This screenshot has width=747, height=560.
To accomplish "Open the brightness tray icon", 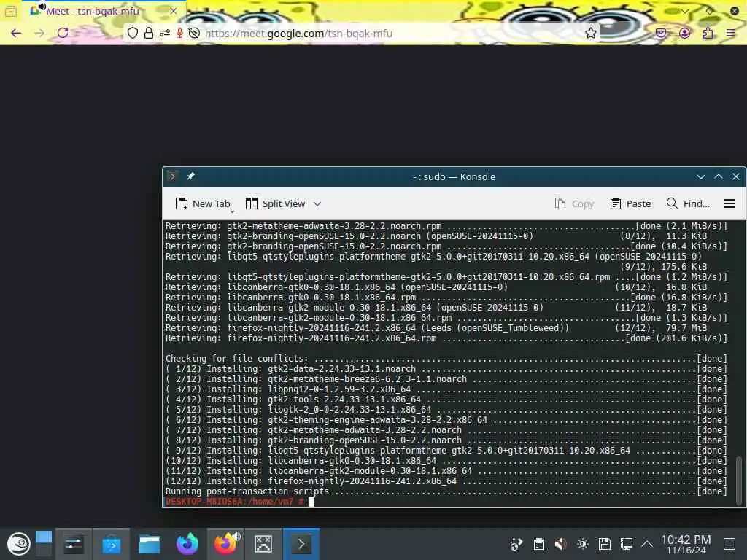I will tap(583, 544).
